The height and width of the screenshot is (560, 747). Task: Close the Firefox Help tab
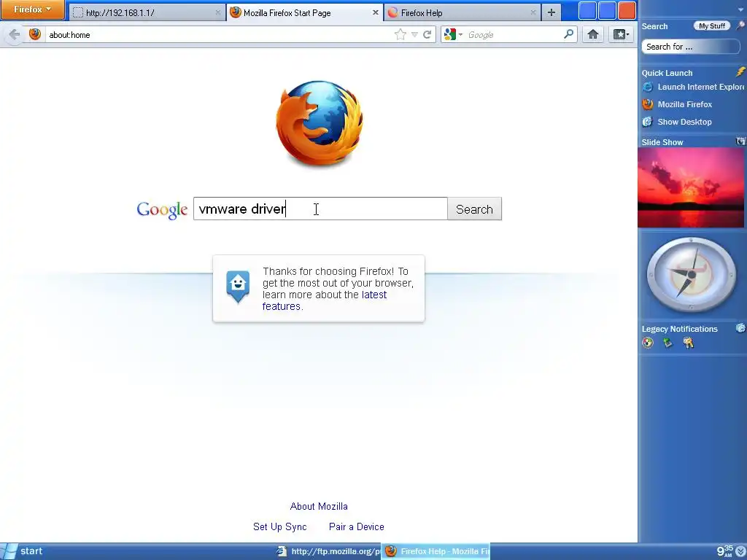pos(533,13)
